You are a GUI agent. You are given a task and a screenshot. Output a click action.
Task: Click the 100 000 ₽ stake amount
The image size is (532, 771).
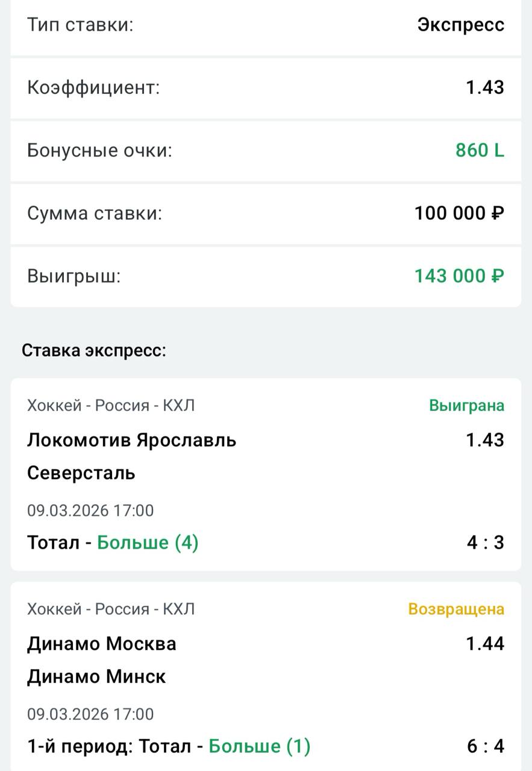(x=459, y=213)
